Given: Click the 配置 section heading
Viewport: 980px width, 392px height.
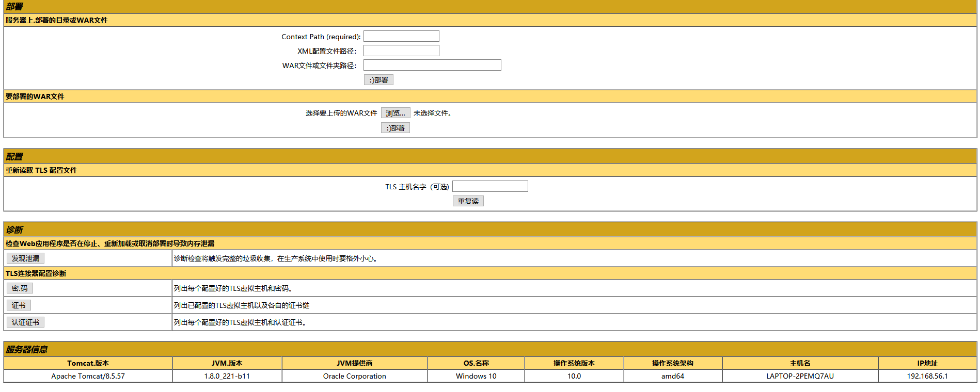Looking at the screenshot, I should click(x=14, y=157).
